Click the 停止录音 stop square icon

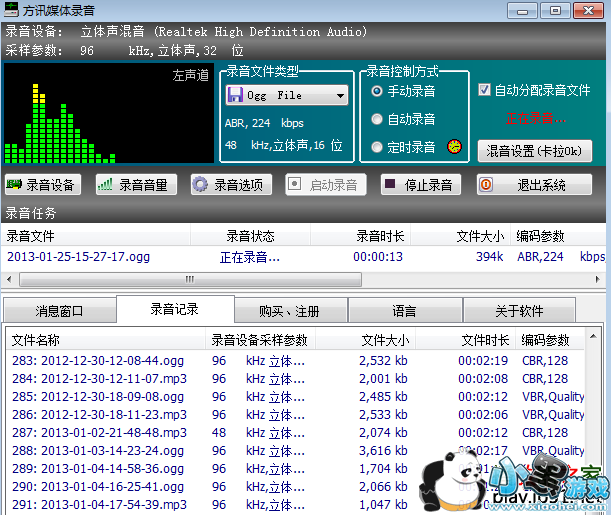(388, 185)
